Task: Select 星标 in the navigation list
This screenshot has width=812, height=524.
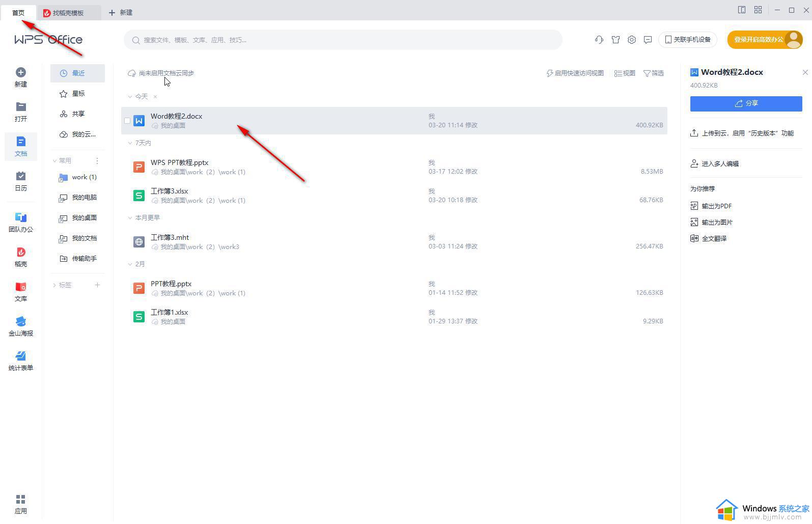Action: click(77, 94)
